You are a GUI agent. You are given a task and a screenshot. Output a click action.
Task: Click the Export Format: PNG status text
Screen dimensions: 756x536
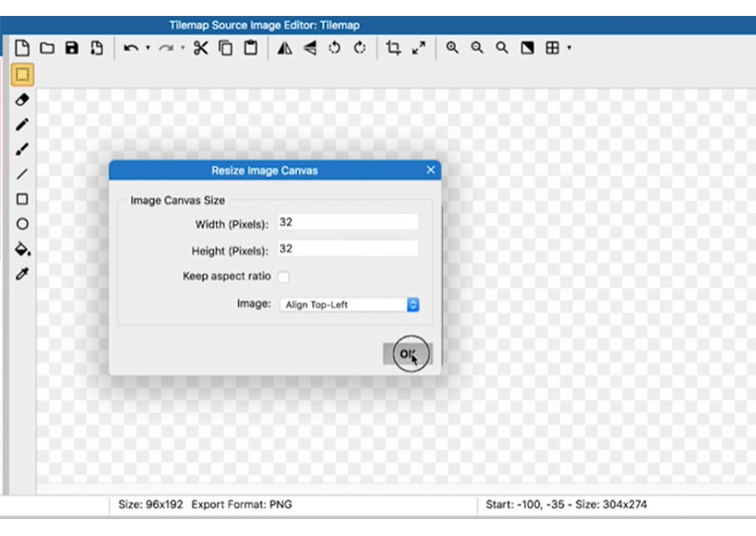click(242, 504)
